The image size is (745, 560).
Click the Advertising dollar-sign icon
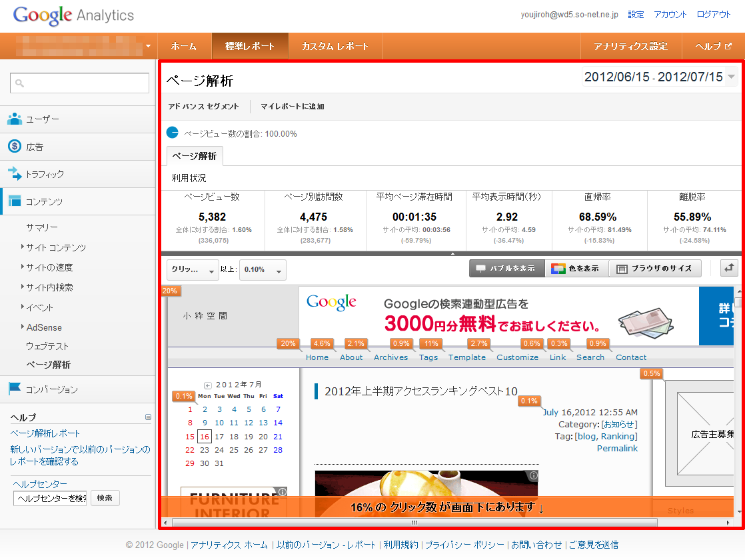pos(15,147)
